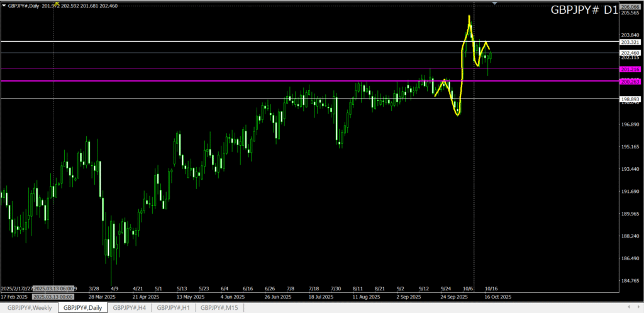The width and height of the screenshot is (644, 313).
Task: Click the 202.460 current price label
Action: [x=630, y=52]
